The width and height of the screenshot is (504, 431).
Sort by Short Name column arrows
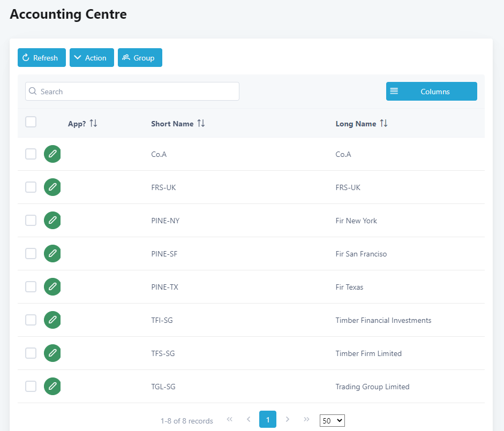pyautogui.click(x=201, y=124)
